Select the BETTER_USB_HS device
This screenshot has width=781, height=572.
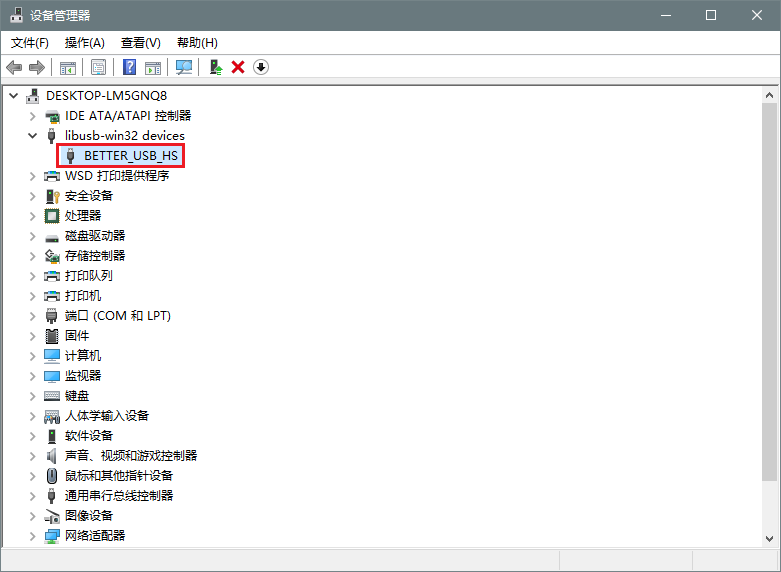click(130, 156)
